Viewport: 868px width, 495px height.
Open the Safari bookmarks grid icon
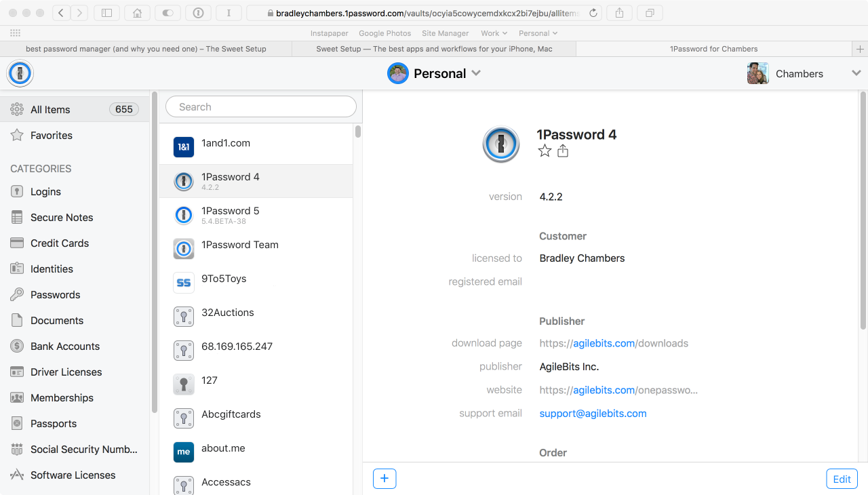click(15, 33)
